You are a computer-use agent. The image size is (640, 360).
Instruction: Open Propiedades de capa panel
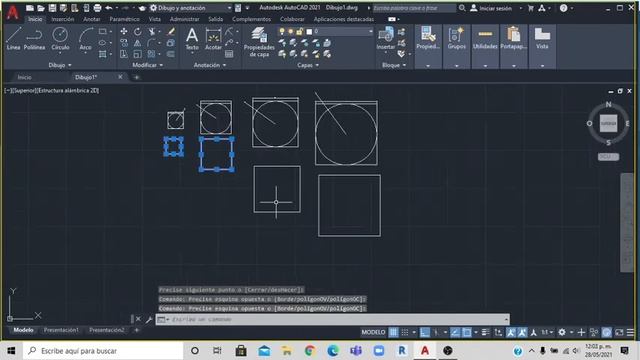pyautogui.click(x=259, y=42)
